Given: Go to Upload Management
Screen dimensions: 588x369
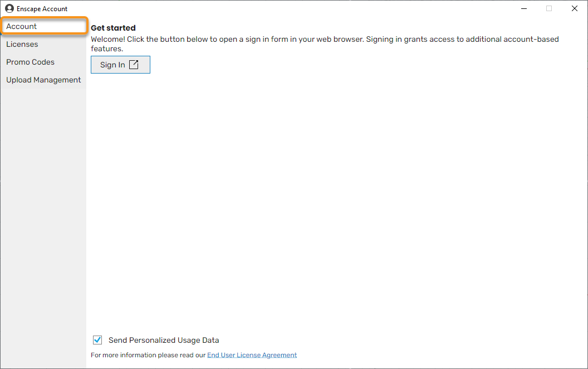Looking at the screenshot, I should [x=43, y=80].
